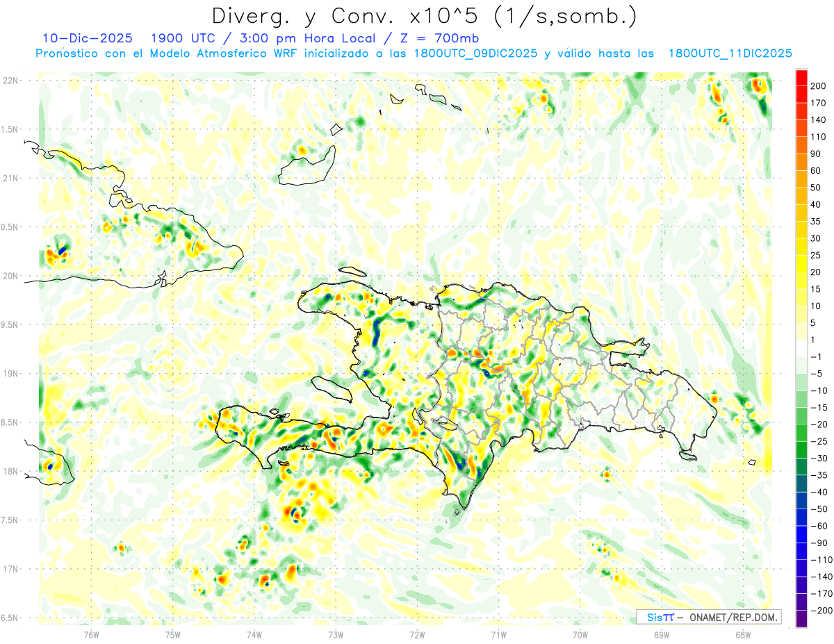
Task: Select the positive '60' color scale value
Action: click(x=817, y=171)
